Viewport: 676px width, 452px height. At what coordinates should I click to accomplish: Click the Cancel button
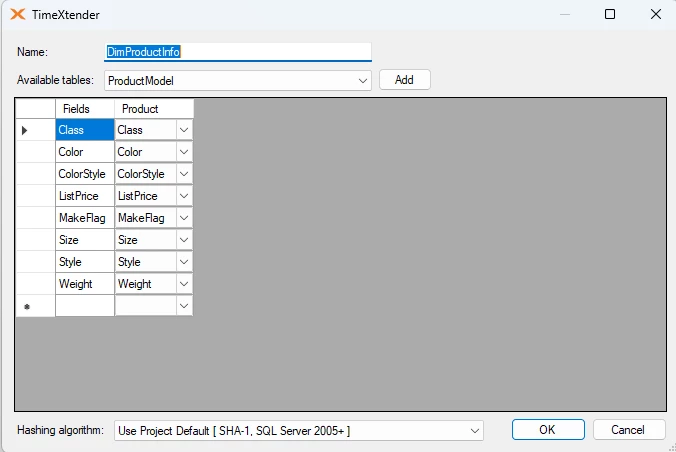click(x=628, y=430)
